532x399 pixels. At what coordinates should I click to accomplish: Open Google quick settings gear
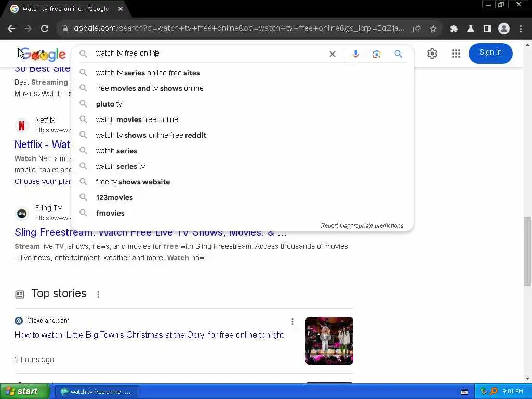click(x=432, y=54)
